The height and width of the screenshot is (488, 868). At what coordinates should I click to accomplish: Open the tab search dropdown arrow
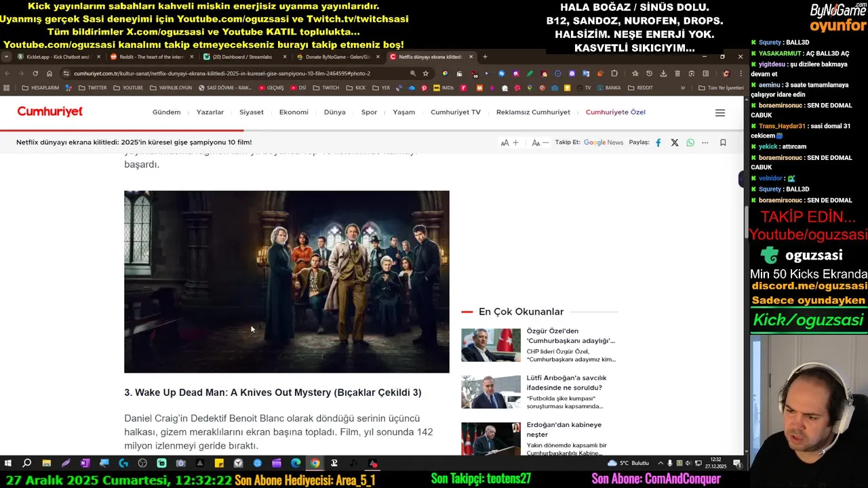(x=6, y=57)
